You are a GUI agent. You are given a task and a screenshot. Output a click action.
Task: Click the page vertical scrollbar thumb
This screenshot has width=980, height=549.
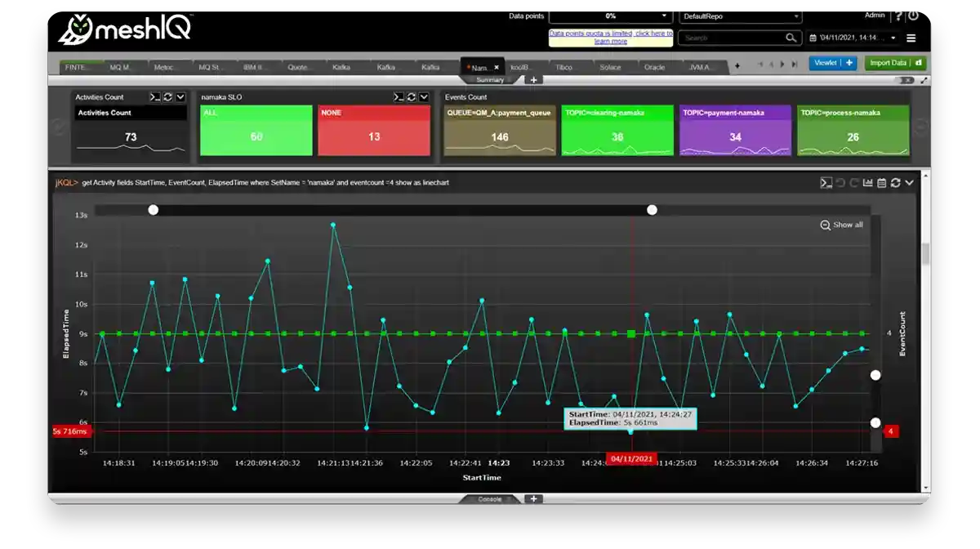[x=925, y=254]
